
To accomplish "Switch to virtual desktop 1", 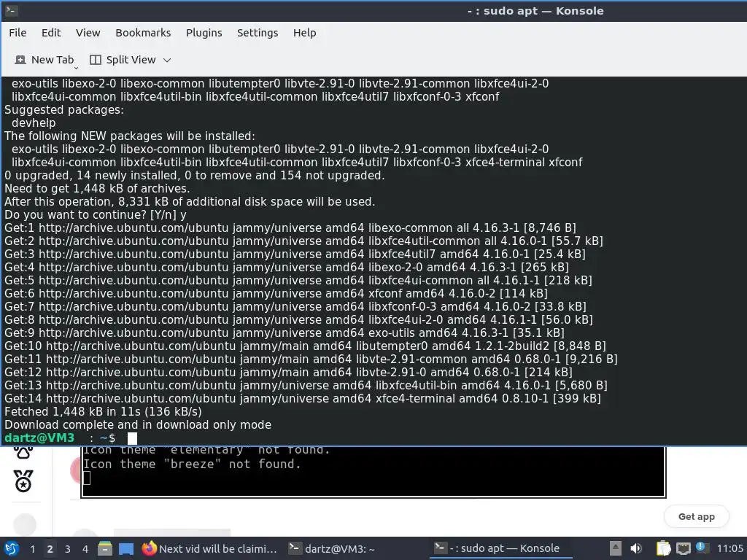I will pos(32,549).
